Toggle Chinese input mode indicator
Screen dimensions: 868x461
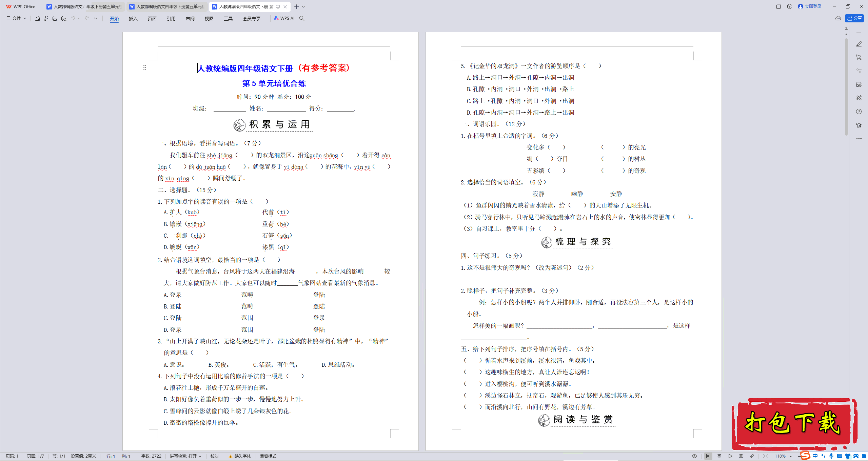[815, 456]
